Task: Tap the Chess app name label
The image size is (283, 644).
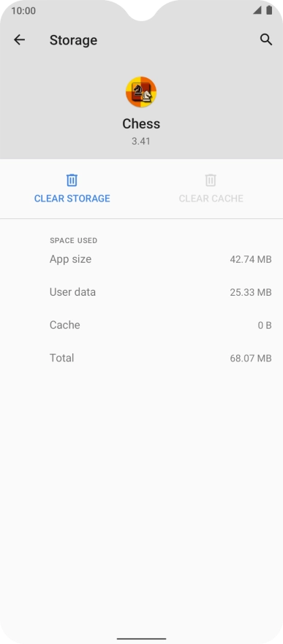Action: [x=141, y=123]
